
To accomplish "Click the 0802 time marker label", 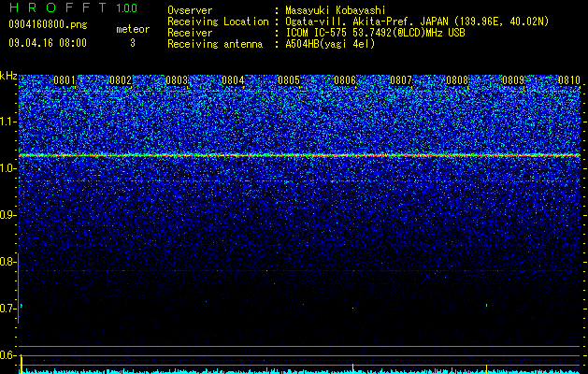I will click(121, 80).
